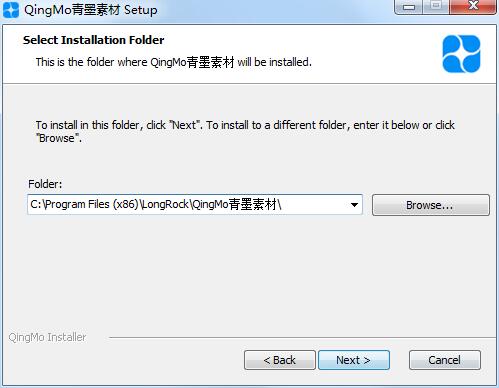Click the quoted Browse word in instructions
The width and height of the screenshot is (499, 388).
click(x=57, y=138)
